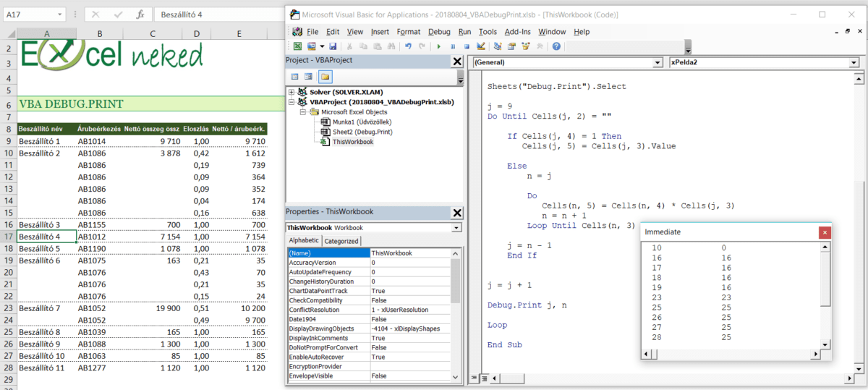Screen dimensions: 868x390
Task: Close the Immediate window
Action: pyautogui.click(x=825, y=232)
